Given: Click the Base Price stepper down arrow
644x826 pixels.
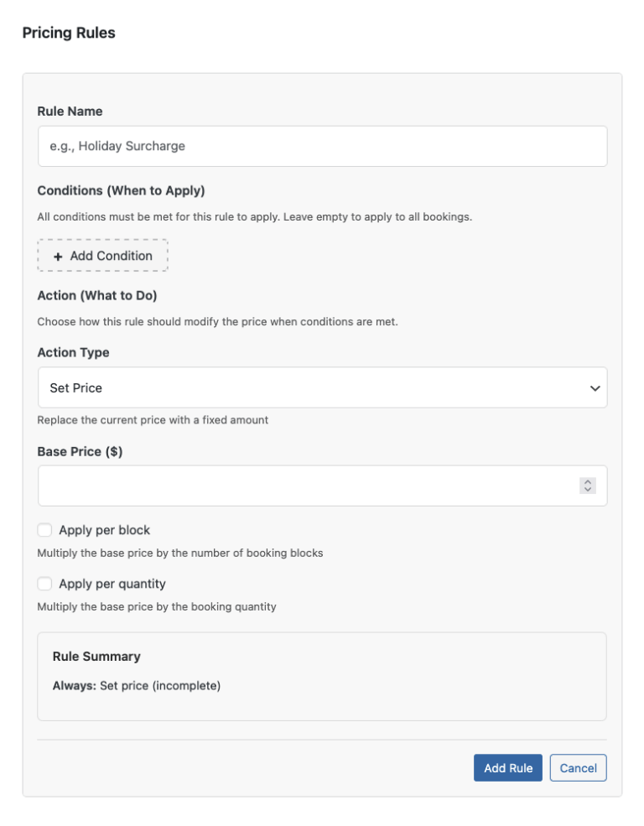Looking at the screenshot, I should click(589, 488).
